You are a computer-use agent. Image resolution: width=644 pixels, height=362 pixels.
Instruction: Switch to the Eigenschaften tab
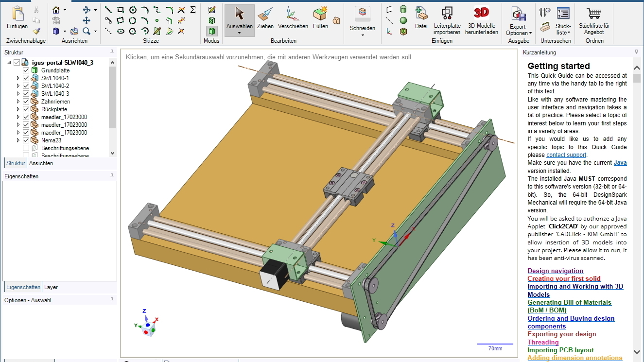(x=23, y=287)
